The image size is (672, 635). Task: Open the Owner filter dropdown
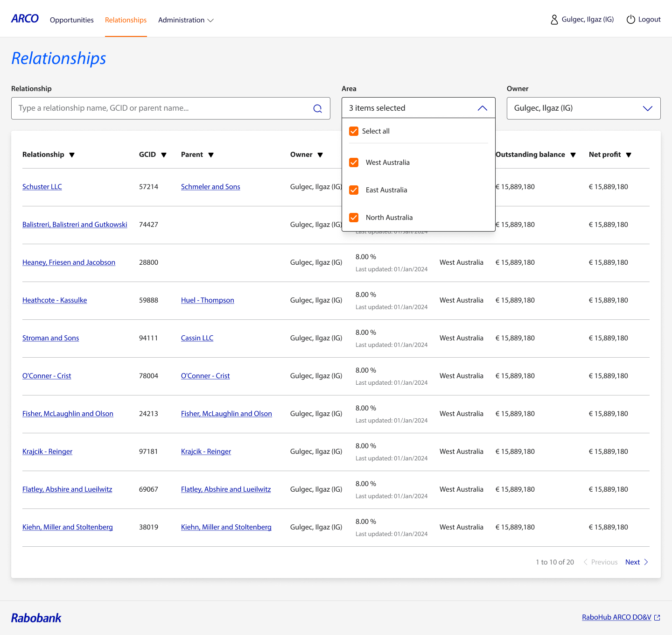click(583, 108)
